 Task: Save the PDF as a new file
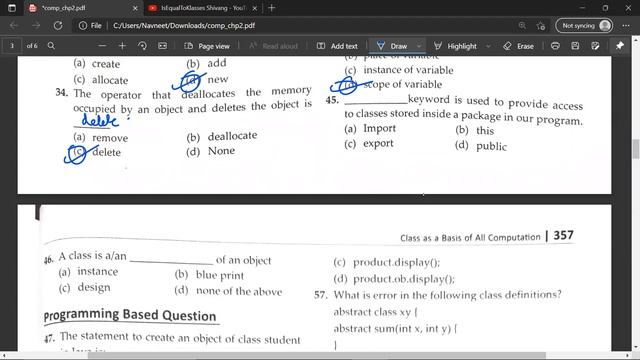coord(595,46)
